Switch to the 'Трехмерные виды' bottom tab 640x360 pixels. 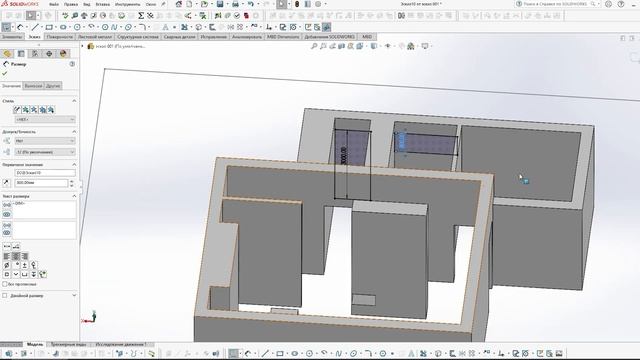coord(68,344)
